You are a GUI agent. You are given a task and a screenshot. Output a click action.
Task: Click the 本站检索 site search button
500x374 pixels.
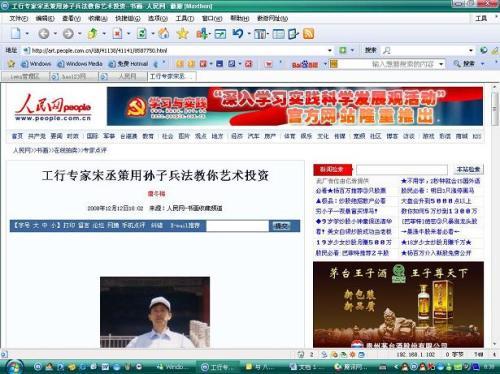pos(468,169)
